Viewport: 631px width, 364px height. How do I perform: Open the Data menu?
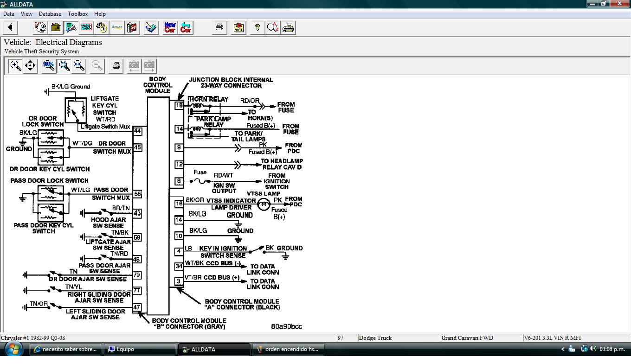(8, 14)
